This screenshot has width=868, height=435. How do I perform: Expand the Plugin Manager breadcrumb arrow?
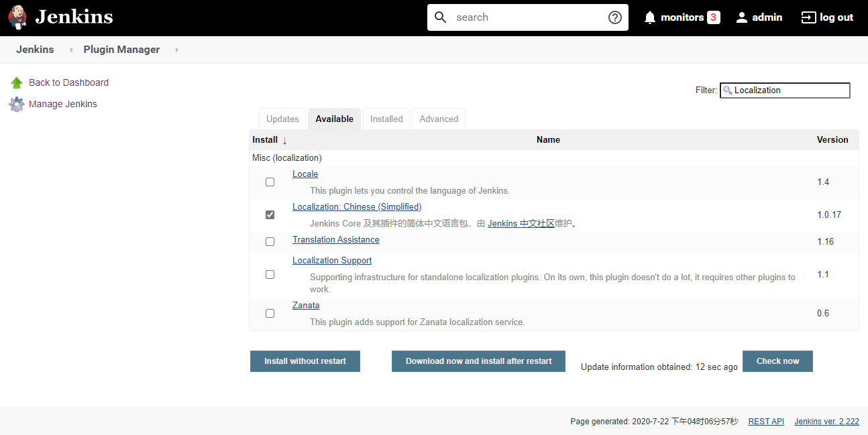tap(177, 50)
